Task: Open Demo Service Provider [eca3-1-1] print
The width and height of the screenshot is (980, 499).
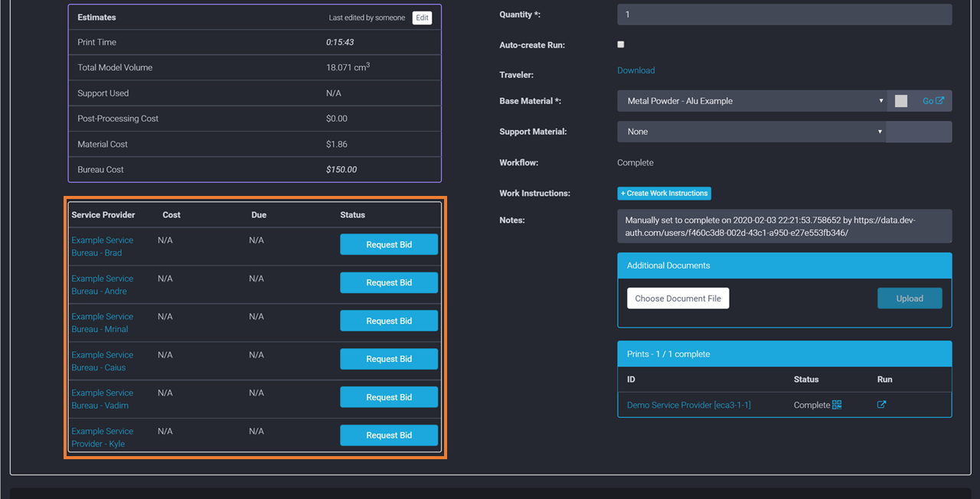Action: [688, 405]
